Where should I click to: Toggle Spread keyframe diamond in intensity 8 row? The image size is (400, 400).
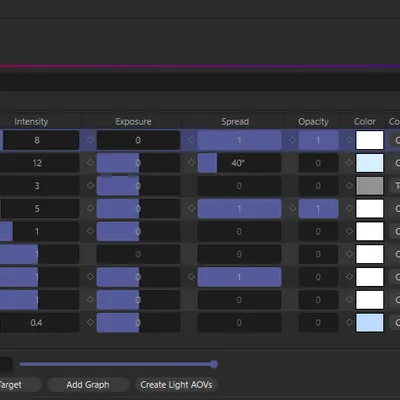click(x=191, y=140)
